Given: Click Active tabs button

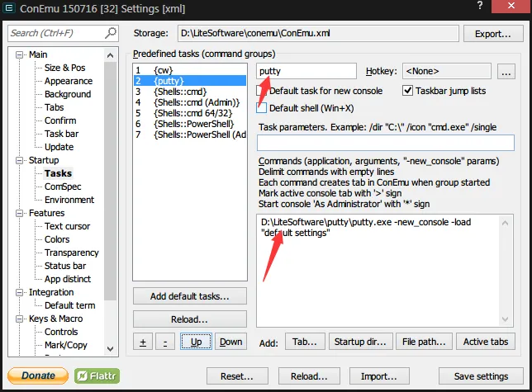Looking at the screenshot, I should pos(486,342).
